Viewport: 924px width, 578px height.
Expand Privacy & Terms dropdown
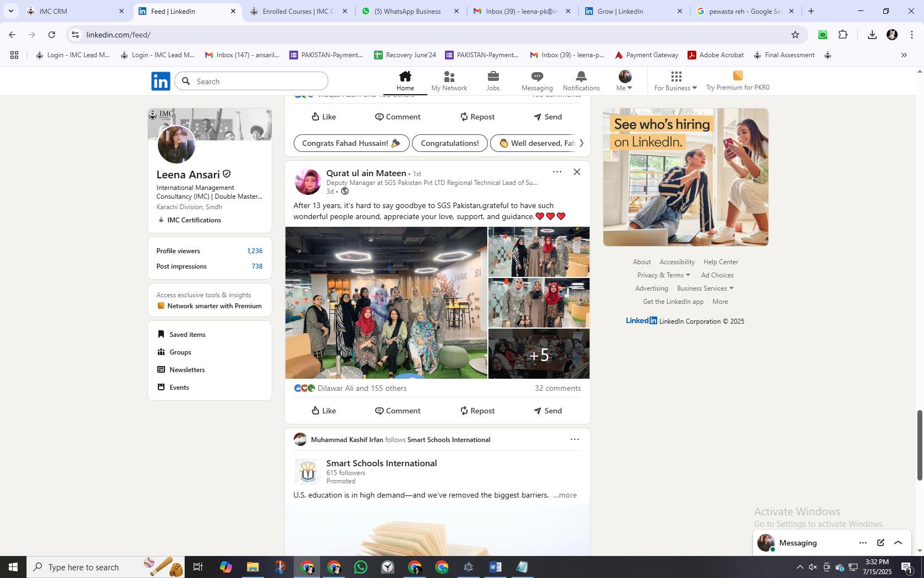(663, 275)
